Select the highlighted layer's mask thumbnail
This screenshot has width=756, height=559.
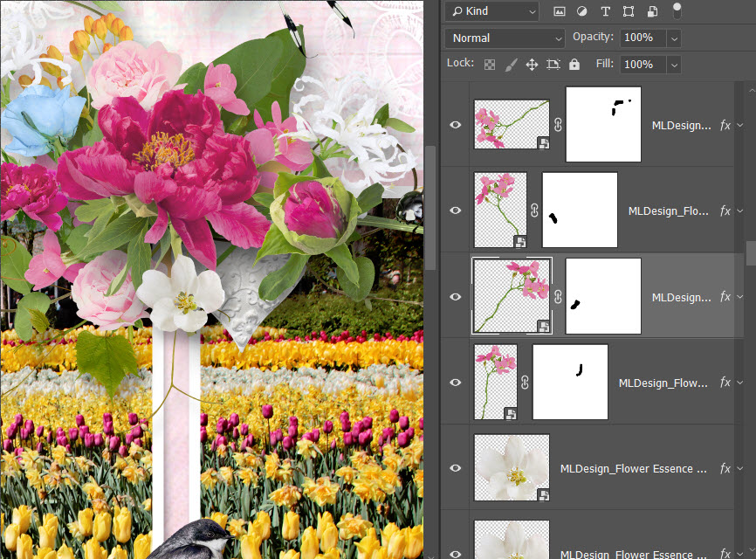603,296
